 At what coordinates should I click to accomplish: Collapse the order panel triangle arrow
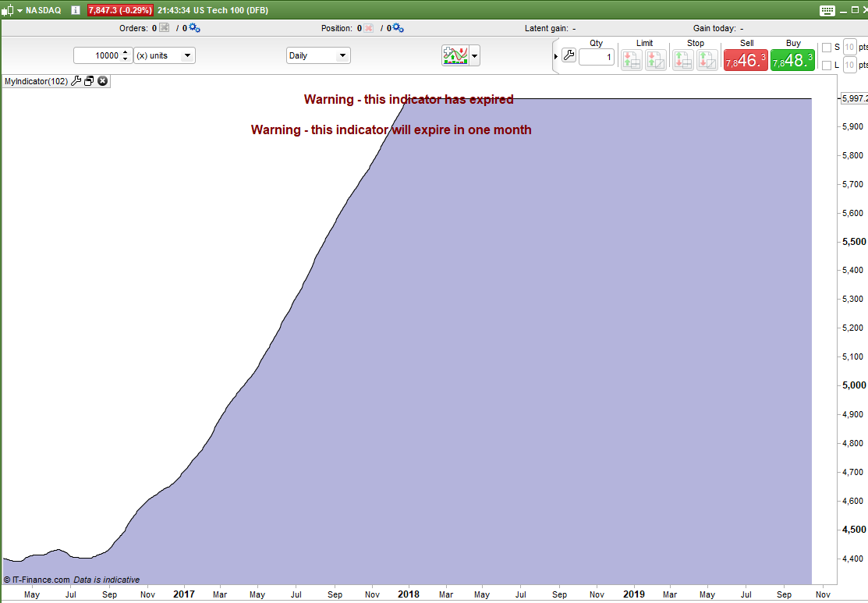tap(556, 56)
